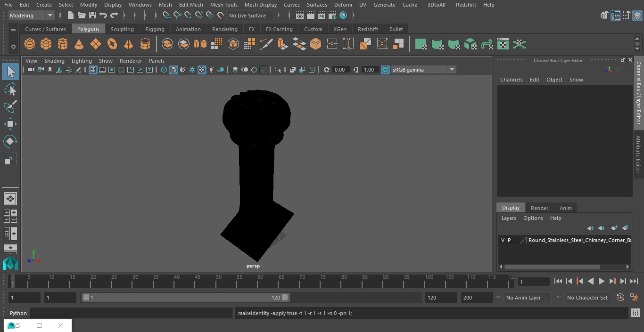
Task: Open the viewport Shading menu
Action: click(x=54, y=61)
